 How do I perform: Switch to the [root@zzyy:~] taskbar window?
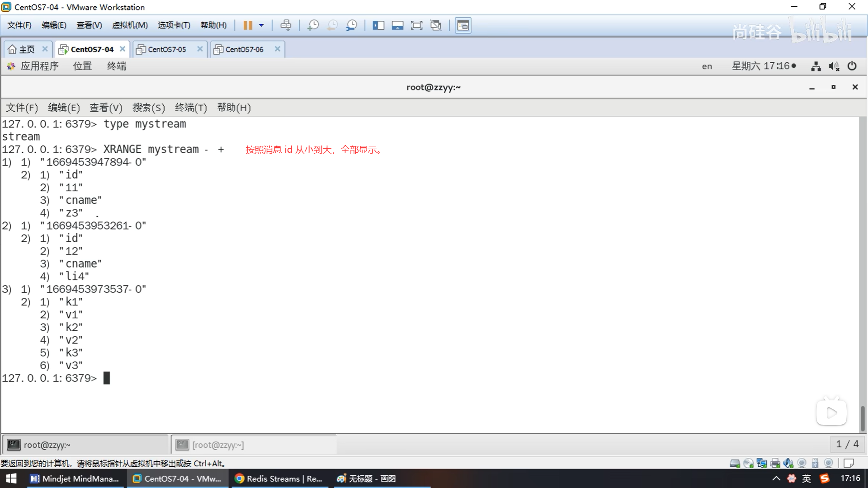tap(218, 445)
